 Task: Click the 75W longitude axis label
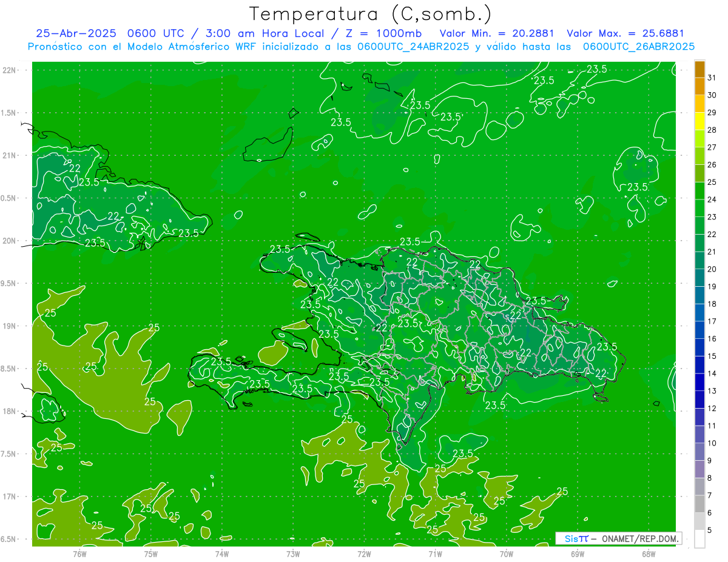click(x=150, y=553)
